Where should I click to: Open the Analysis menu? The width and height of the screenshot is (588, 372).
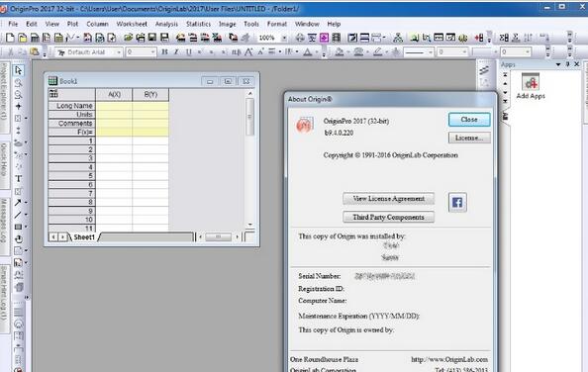click(x=166, y=24)
